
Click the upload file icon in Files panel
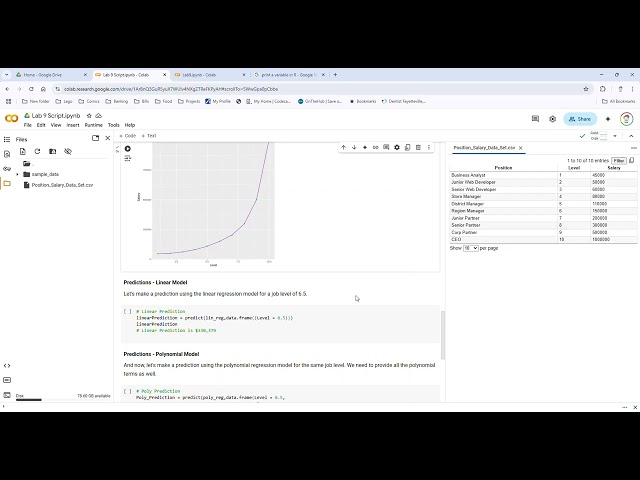[x=23, y=151]
